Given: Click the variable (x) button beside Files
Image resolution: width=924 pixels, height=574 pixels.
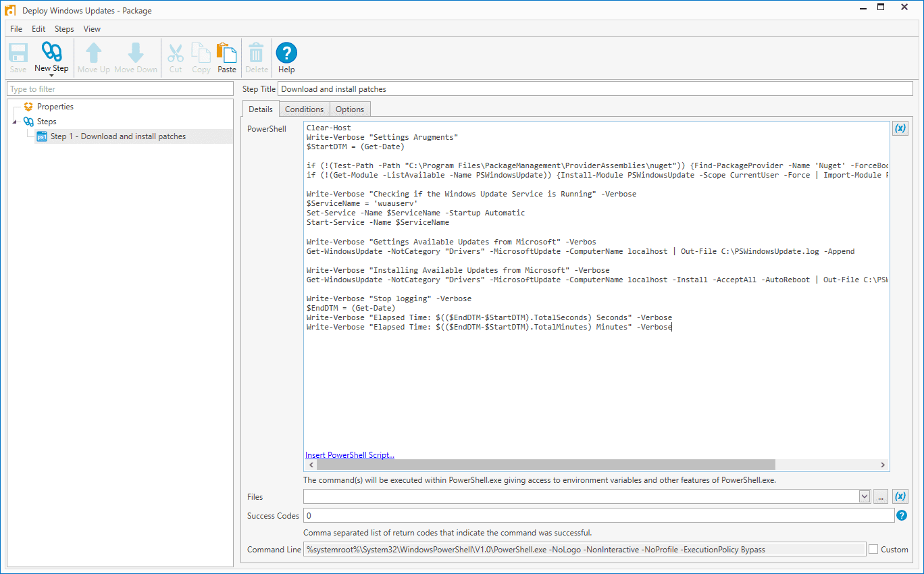Looking at the screenshot, I should (x=900, y=496).
